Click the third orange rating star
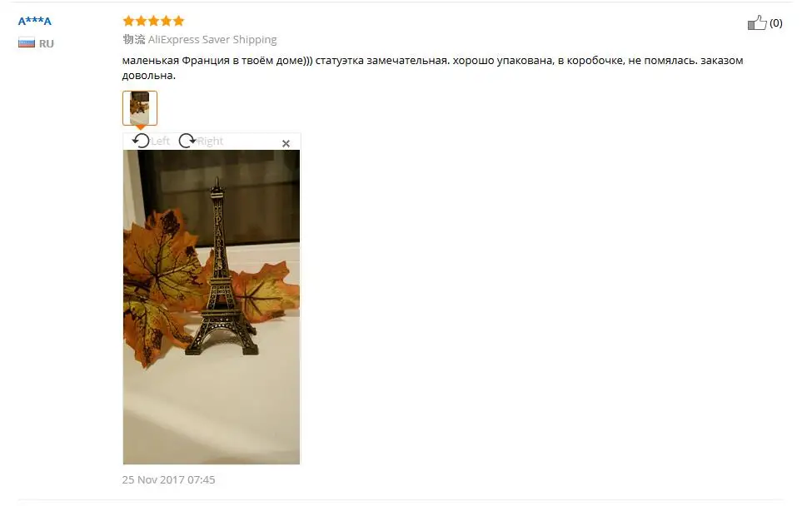The image size is (812, 506). [154, 21]
